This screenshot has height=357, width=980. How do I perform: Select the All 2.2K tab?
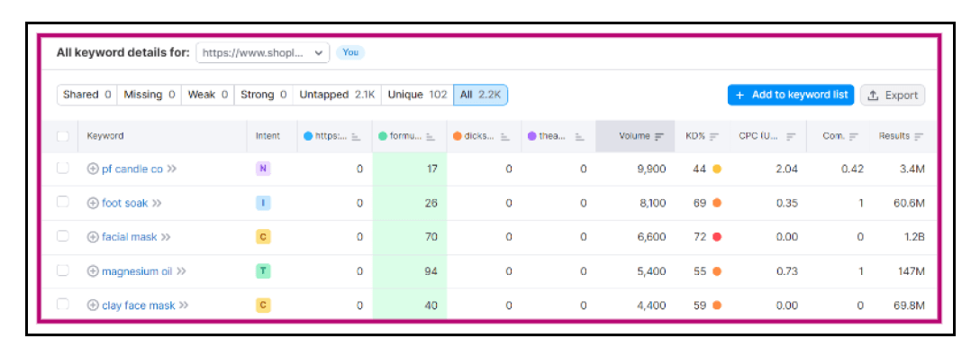coord(481,95)
